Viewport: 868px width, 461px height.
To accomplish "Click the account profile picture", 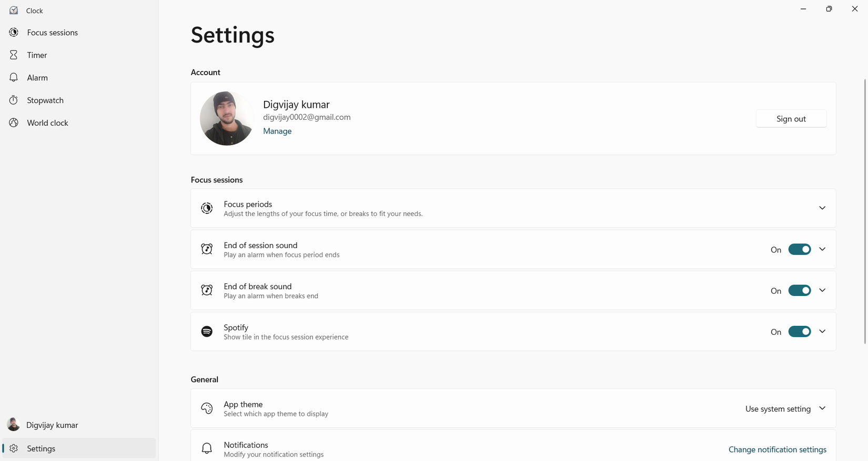I will click(226, 118).
